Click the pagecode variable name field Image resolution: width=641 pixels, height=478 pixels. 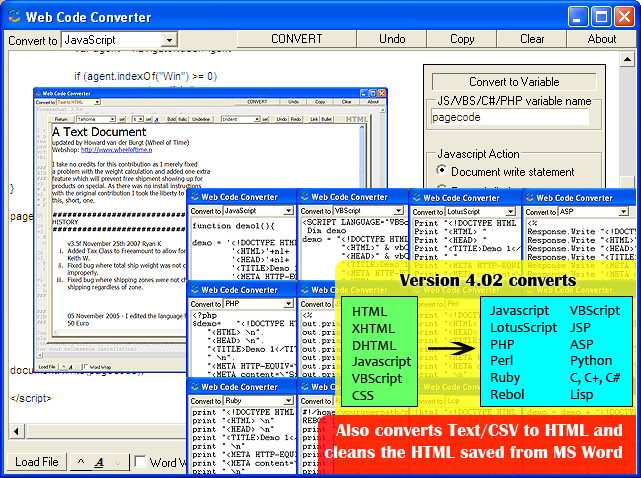(x=510, y=117)
